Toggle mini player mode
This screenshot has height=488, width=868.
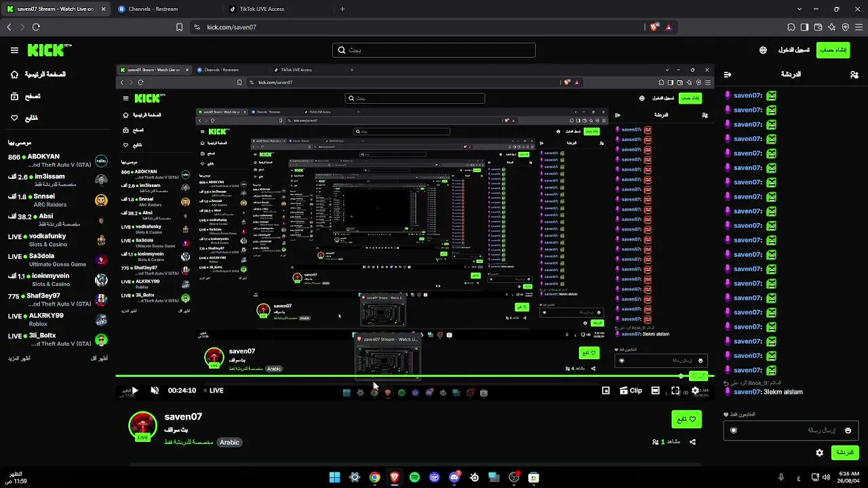point(606,390)
